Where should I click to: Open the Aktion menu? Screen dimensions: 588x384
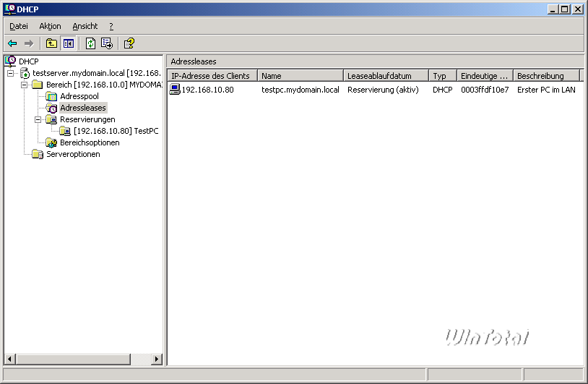tap(50, 26)
